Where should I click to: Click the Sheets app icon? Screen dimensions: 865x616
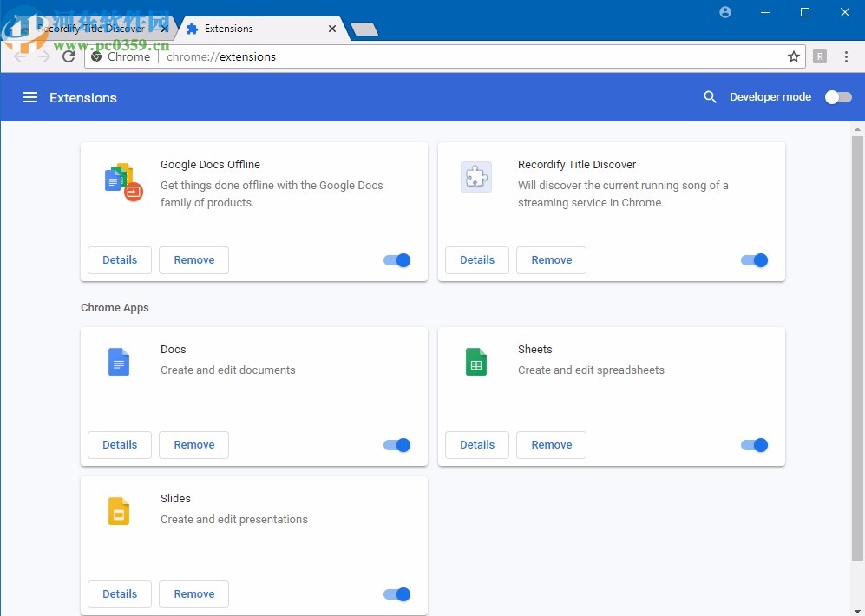[476, 362]
